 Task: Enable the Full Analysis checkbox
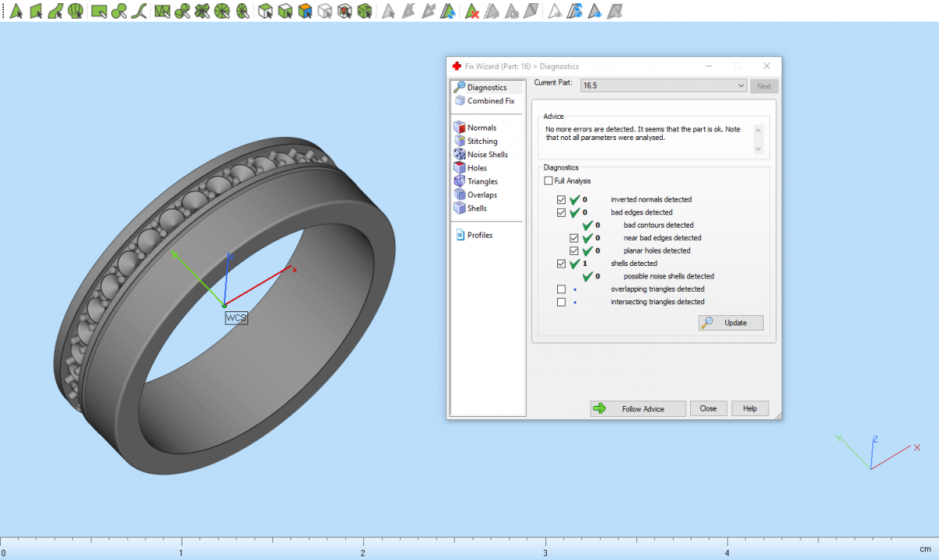[x=549, y=181]
